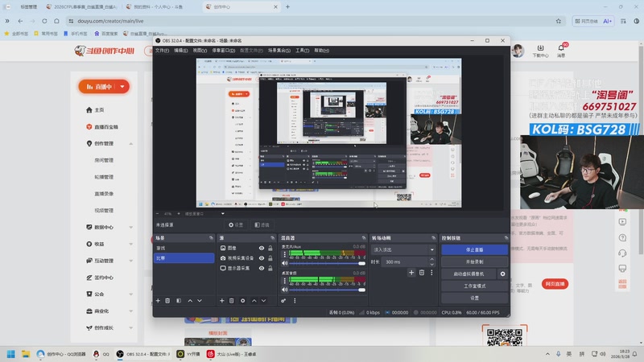The height and width of the screenshot is (362, 644).
Task: Open the 淡入淡出 transition dropdown
Action: 403,249
